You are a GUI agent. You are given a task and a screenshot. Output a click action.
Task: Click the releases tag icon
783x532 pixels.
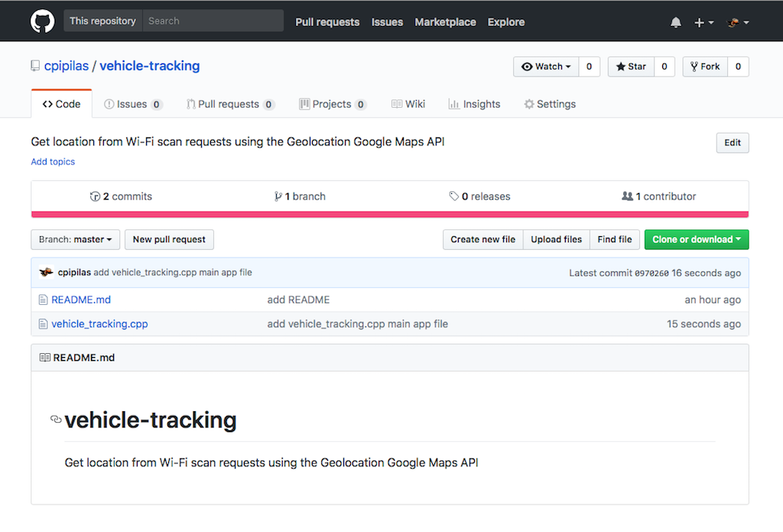(454, 196)
